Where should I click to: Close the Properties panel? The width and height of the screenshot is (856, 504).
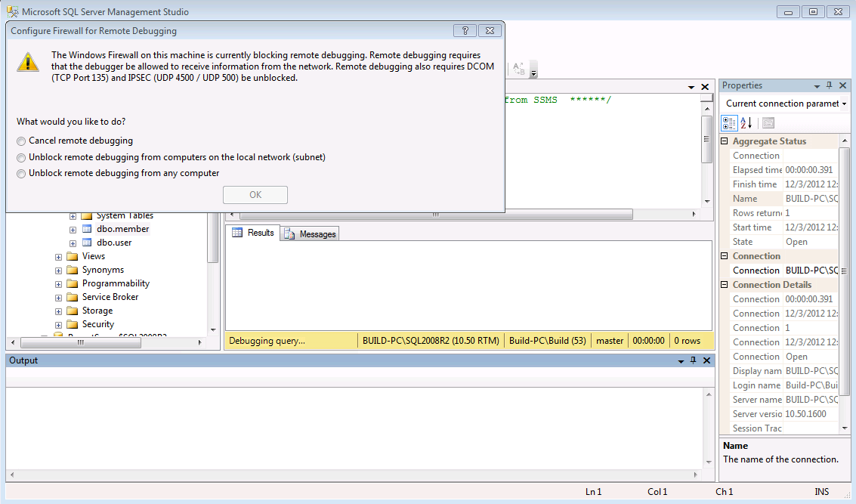click(x=842, y=85)
